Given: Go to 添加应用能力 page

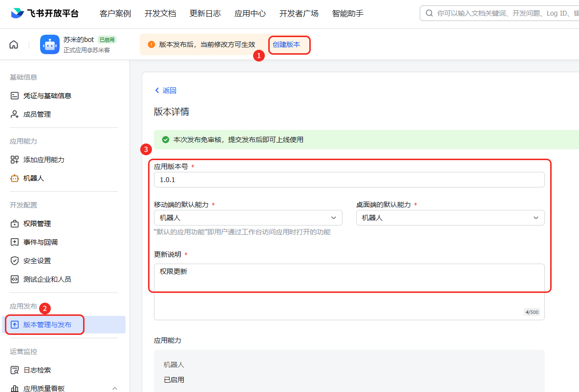Looking at the screenshot, I should click(43, 160).
